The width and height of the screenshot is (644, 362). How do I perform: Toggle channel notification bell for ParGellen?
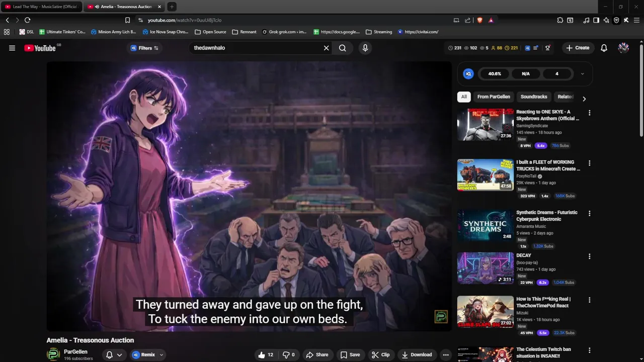coord(109,354)
